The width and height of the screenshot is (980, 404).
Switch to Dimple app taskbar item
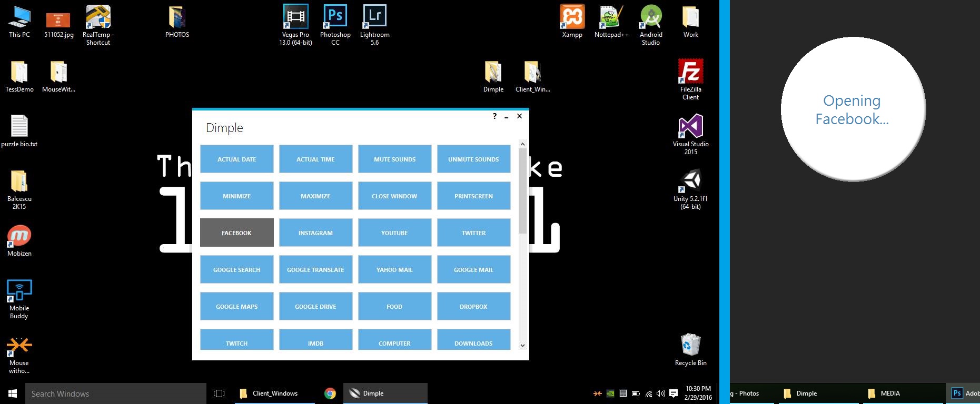click(385, 393)
